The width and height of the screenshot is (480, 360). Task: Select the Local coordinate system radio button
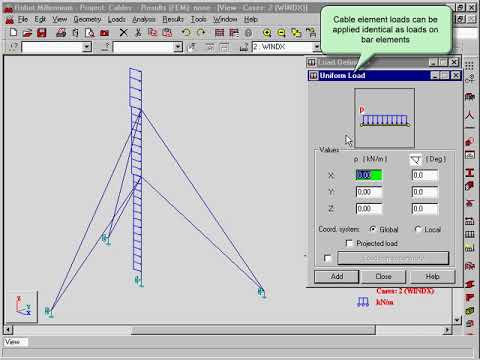[418, 229]
